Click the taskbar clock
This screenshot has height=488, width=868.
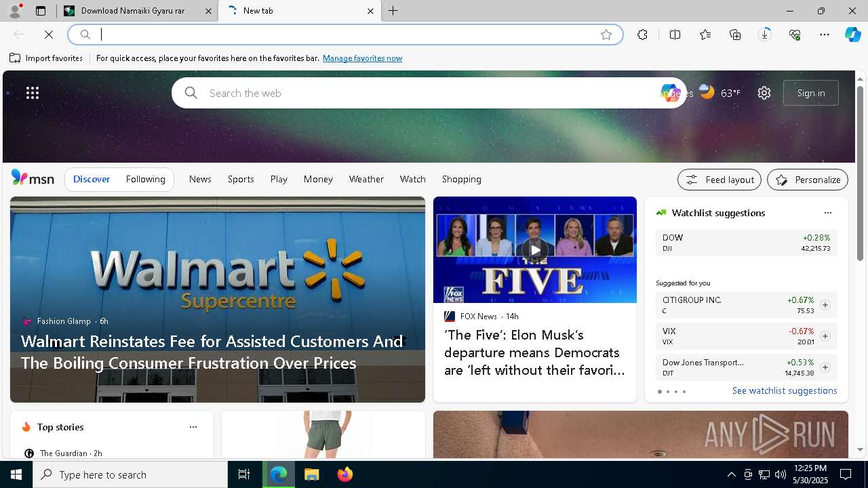point(810,474)
